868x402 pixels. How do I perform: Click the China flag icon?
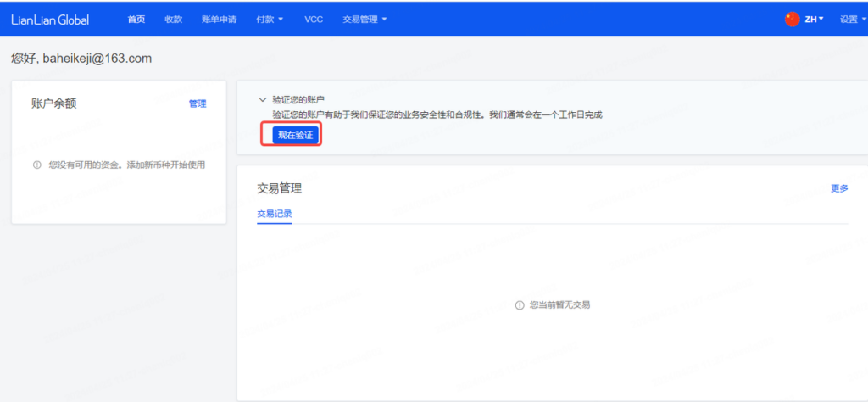click(792, 19)
